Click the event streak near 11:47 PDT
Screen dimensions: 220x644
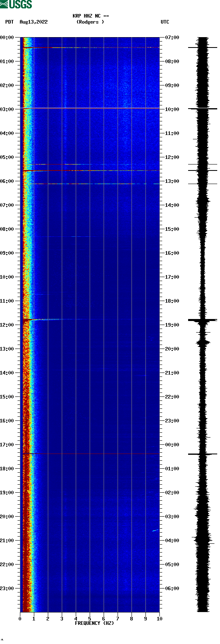tap(48, 319)
